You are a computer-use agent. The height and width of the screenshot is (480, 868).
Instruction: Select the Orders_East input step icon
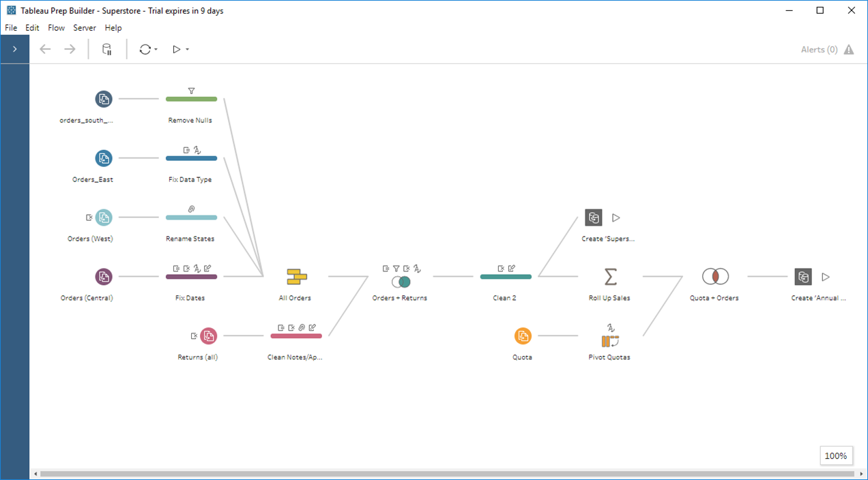click(x=104, y=158)
